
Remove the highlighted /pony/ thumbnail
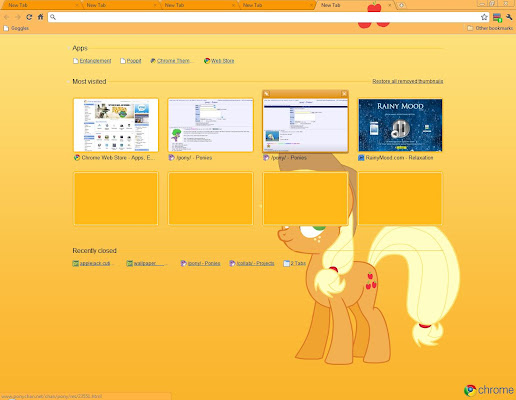click(344, 94)
